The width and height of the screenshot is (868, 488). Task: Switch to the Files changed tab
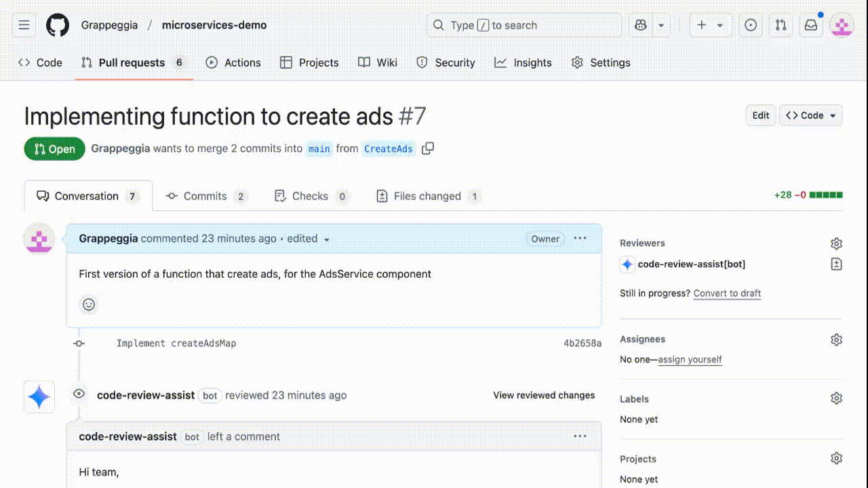[428, 196]
